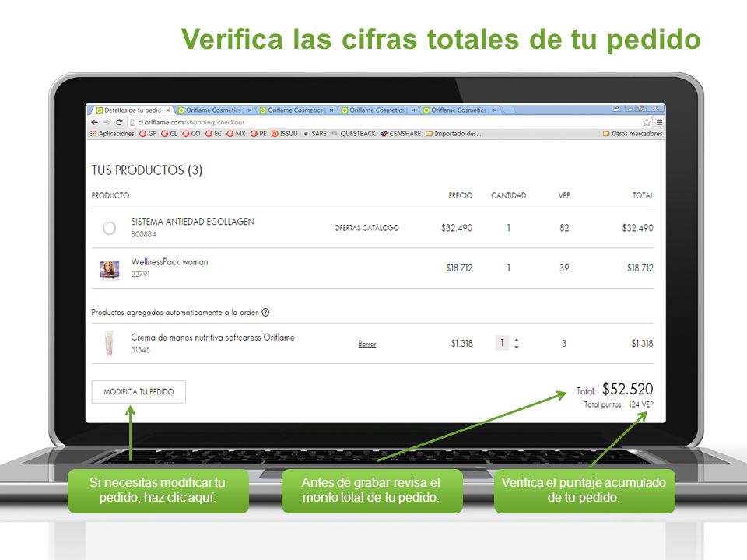Image resolution: width=747 pixels, height=560 pixels.
Task: Click help icon beside Productos agregados automáticamente
Action: click(x=266, y=313)
